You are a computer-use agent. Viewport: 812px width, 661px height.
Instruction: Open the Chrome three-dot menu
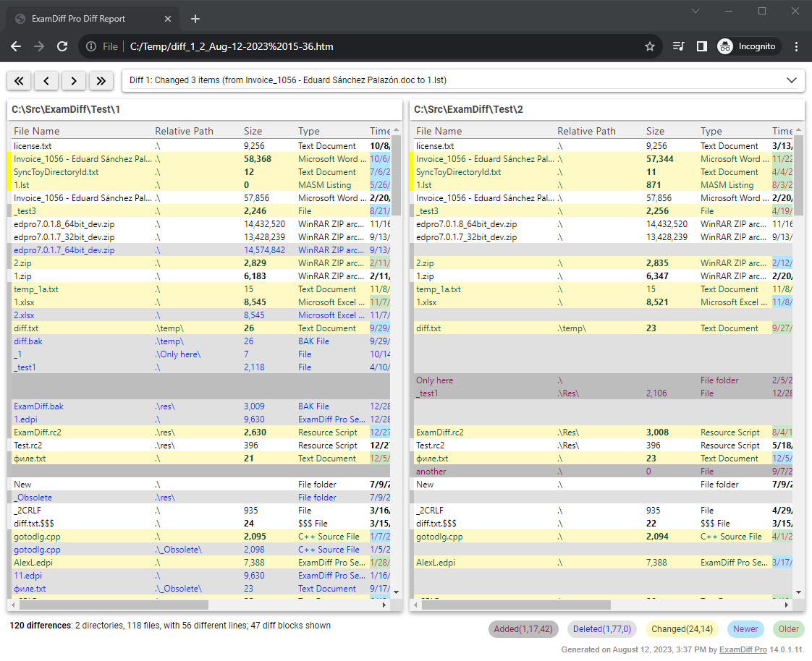pyautogui.click(x=796, y=46)
